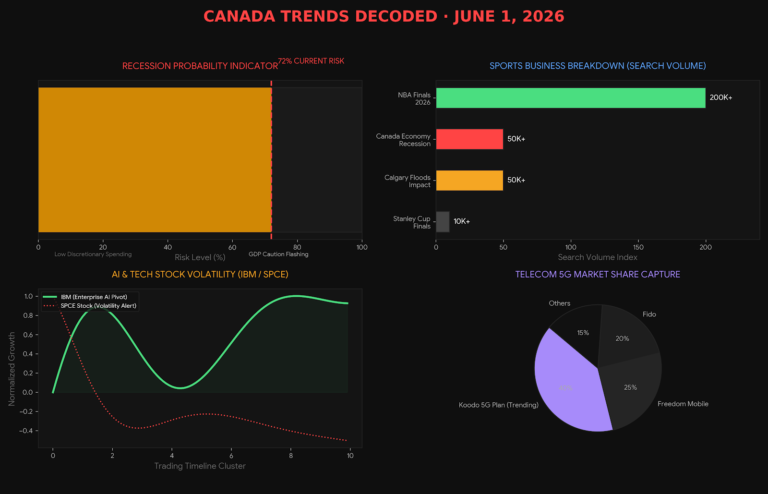Click the Telecom 5G Market Share Capture title
The height and width of the screenshot is (494, 768).
[598, 275]
